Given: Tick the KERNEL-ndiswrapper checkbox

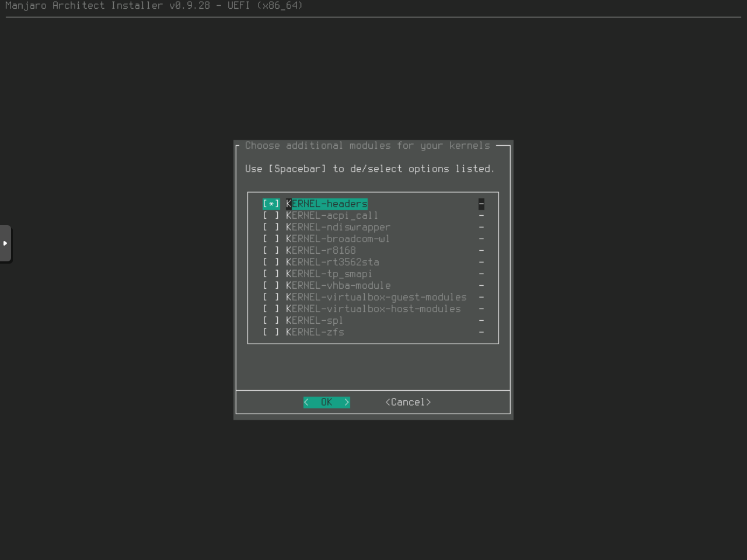Looking at the screenshot, I should 271,228.
